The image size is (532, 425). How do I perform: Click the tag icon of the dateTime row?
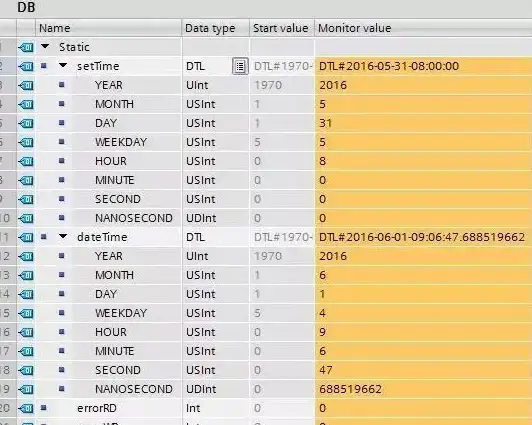(x=26, y=237)
